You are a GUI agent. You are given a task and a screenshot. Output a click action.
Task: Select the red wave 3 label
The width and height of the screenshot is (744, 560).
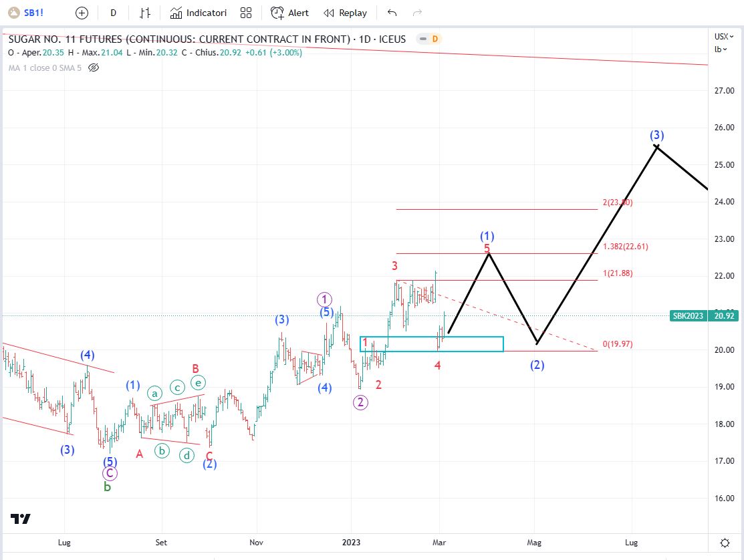(394, 266)
